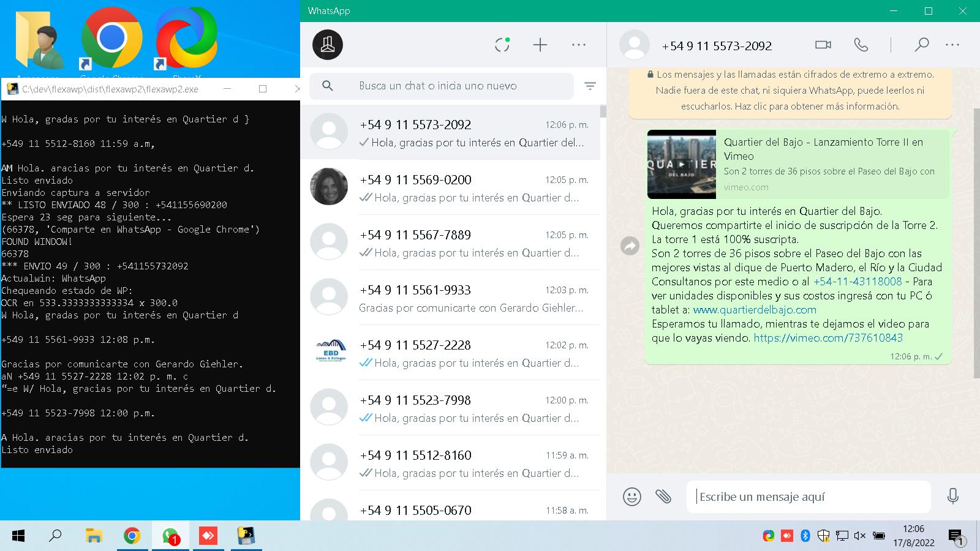Open Google Chrome desktop shortcut
The height and width of the screenshot is (551, 980).
coord(111,38)
